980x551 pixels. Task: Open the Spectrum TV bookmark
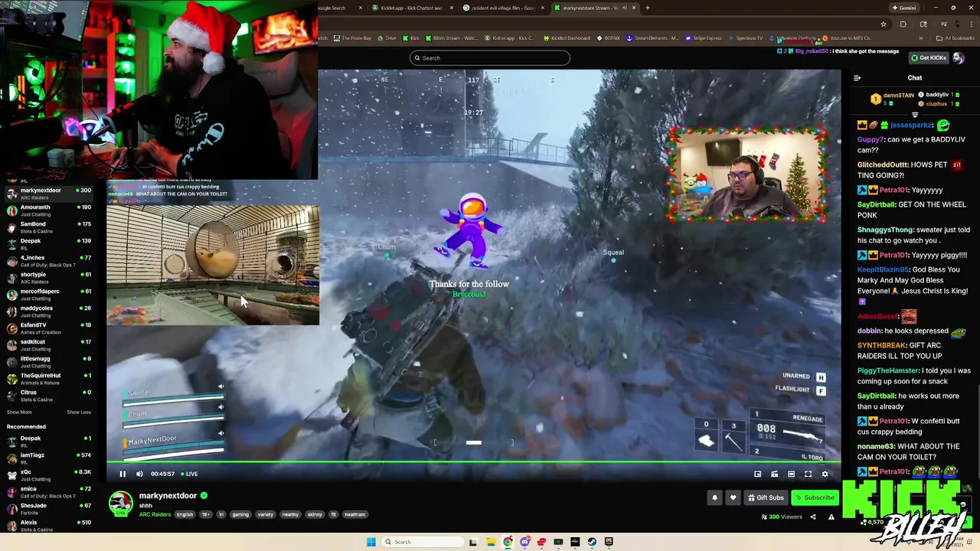[x=746, y=38]
